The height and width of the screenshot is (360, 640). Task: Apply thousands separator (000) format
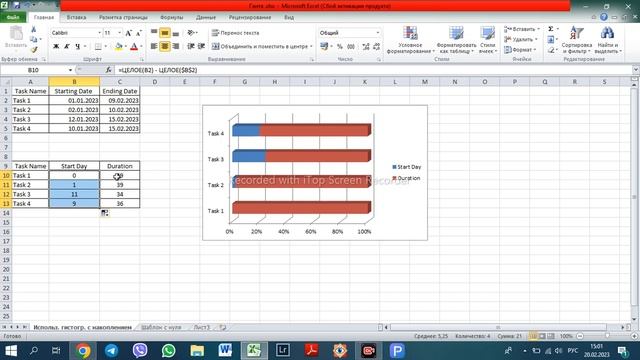(x=351, y=47)
